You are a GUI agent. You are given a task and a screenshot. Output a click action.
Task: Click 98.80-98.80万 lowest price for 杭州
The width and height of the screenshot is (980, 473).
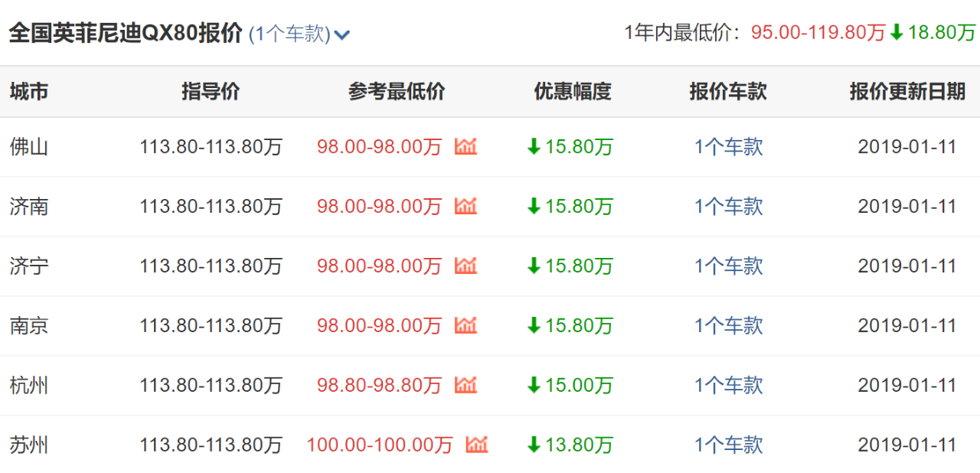[380, 386]
